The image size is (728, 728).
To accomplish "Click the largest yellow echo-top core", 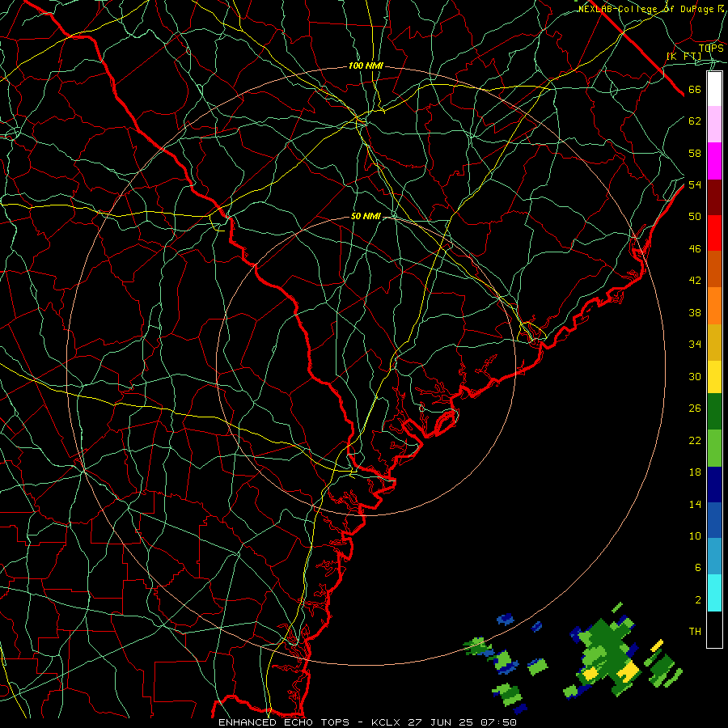I will [629, 672].
